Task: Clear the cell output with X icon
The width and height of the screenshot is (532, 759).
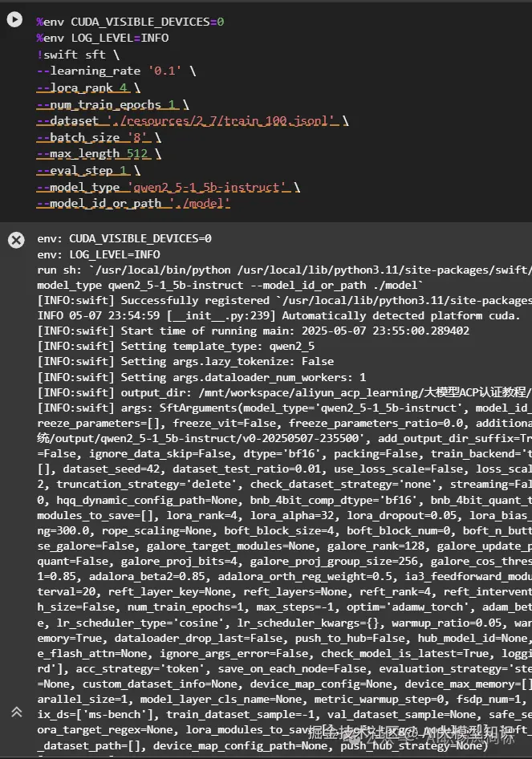Action: pyautogui.click(x=16, y=240)
